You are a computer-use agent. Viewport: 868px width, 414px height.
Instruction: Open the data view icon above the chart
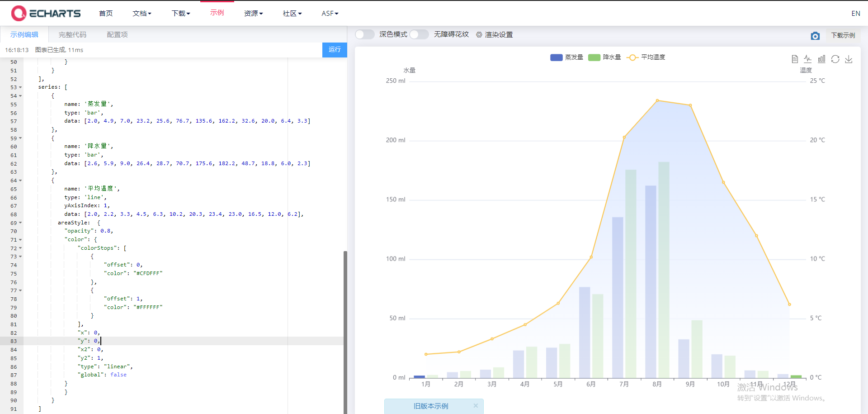[795, 59]
